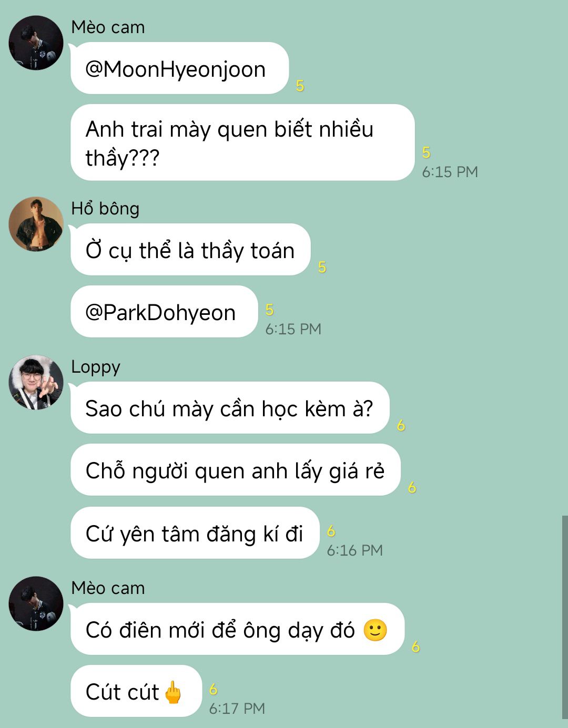
Task: Tap the 'Có điên mới để ông dạy đó' bubble
Action: (x=238, y=629)
